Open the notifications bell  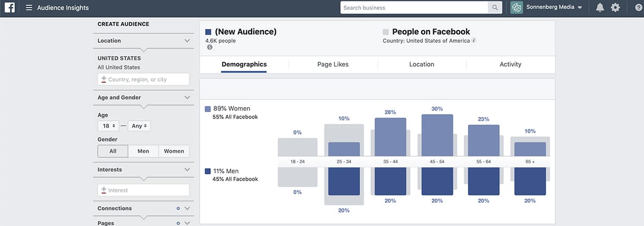click(600, 8)
